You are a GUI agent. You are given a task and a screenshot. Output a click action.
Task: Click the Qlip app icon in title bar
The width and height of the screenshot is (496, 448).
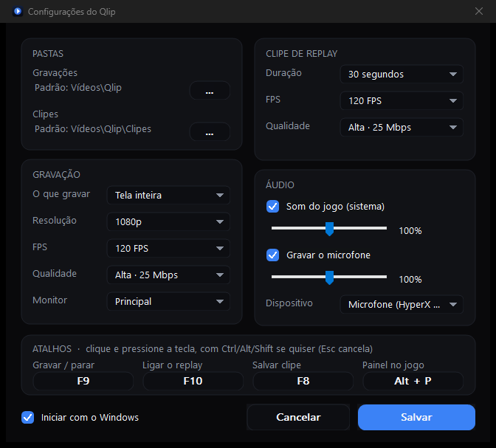[x=18, y=11]
